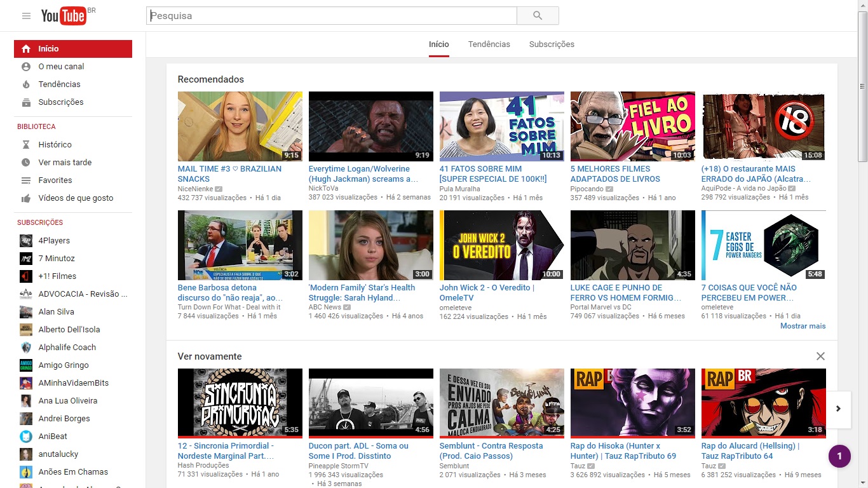Open the 'Modern Family' Star's Health Struggle title
This screenshot has height=488, width=868.
click(x=362, y=293)
